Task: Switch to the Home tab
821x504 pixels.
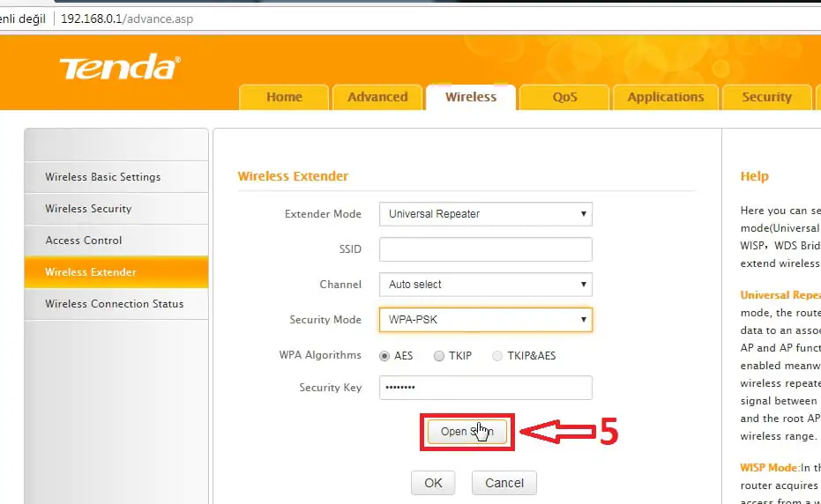Action: click(284, 97)
